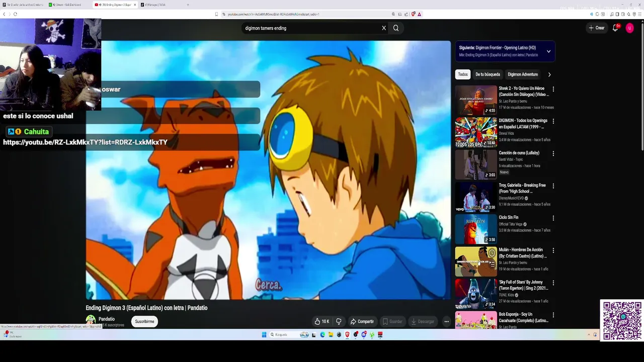Save video with Guardar button
Image resolution: width=644 pixels, height=362 pixels.
392,321
